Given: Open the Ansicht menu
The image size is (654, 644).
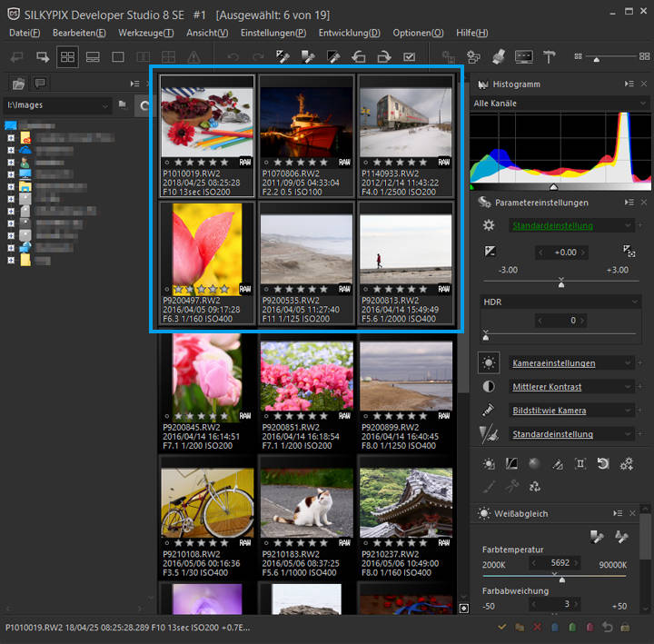Looking at the screenshot, I should 207,33.
